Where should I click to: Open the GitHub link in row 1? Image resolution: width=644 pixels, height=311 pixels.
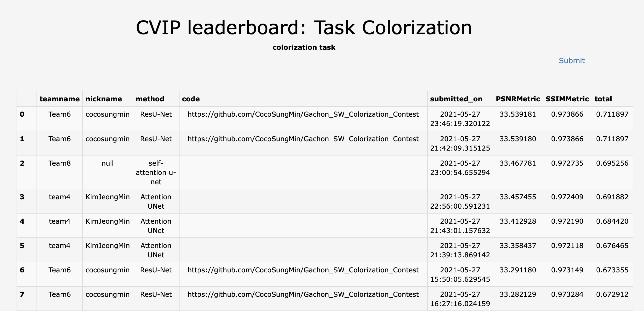tap(303, 139)
